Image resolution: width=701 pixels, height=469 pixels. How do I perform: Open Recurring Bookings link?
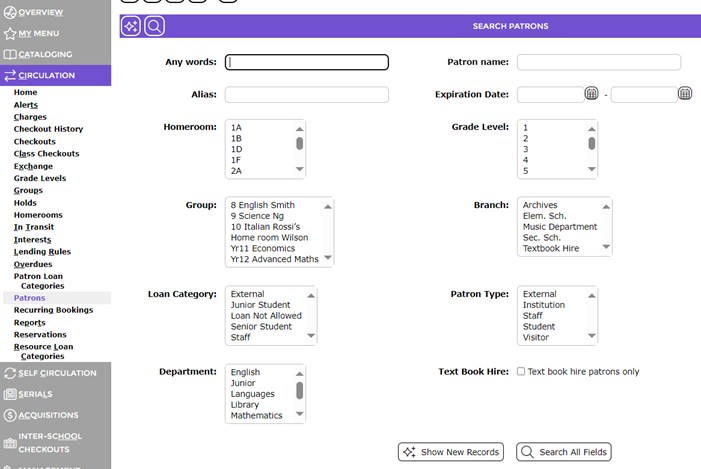[53, 310]
